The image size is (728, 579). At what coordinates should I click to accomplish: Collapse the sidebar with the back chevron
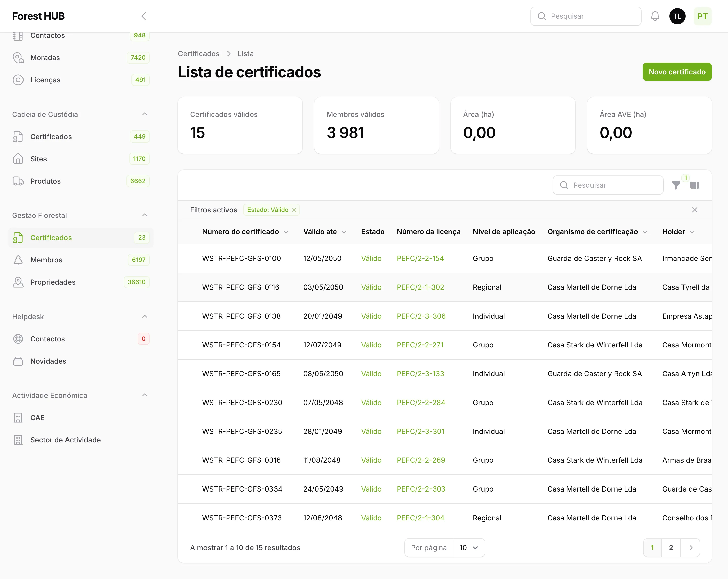pyautogui.click(x=144, y=16)
